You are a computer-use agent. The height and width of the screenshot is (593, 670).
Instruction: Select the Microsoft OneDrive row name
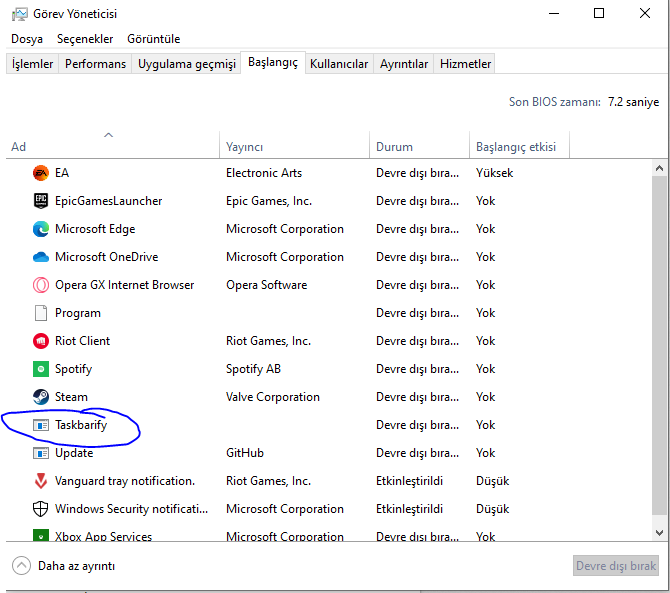coord(107,257)
